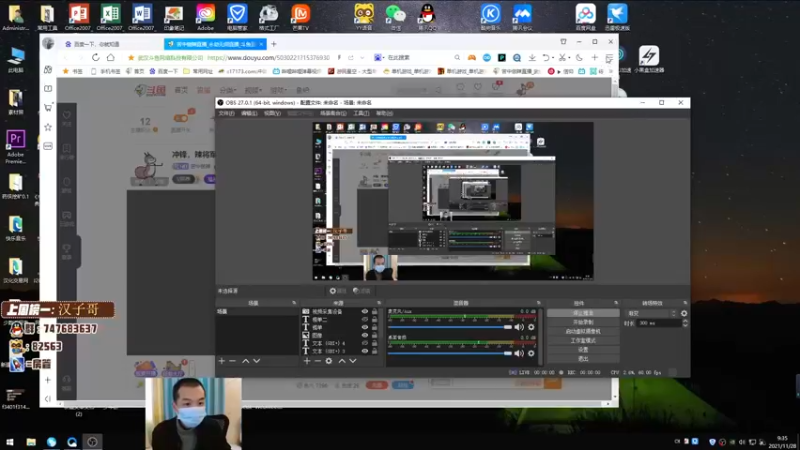Screen dimensions: 800x450
Task: Pop out the 混音器 mixer dock panel
Action: click(x=538, y=303)
